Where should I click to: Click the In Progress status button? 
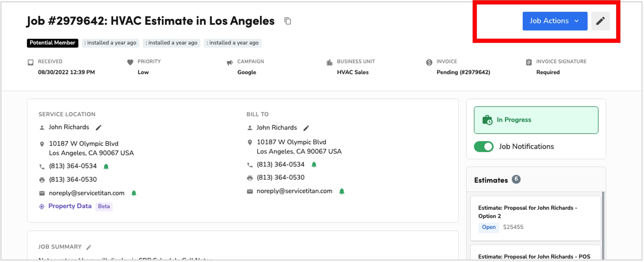coord(536,120)
